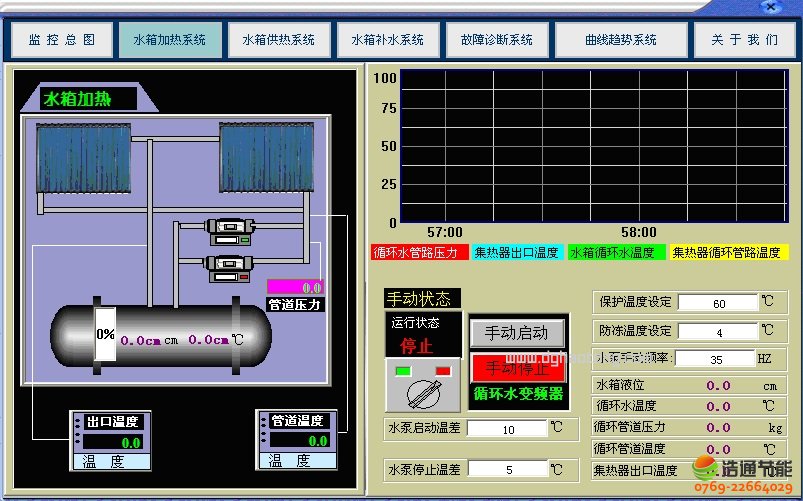The width and height of the screenshot is (803, 501).
Task: Click the magenta 管道压力 pressure readout
Action: point(295,287)
